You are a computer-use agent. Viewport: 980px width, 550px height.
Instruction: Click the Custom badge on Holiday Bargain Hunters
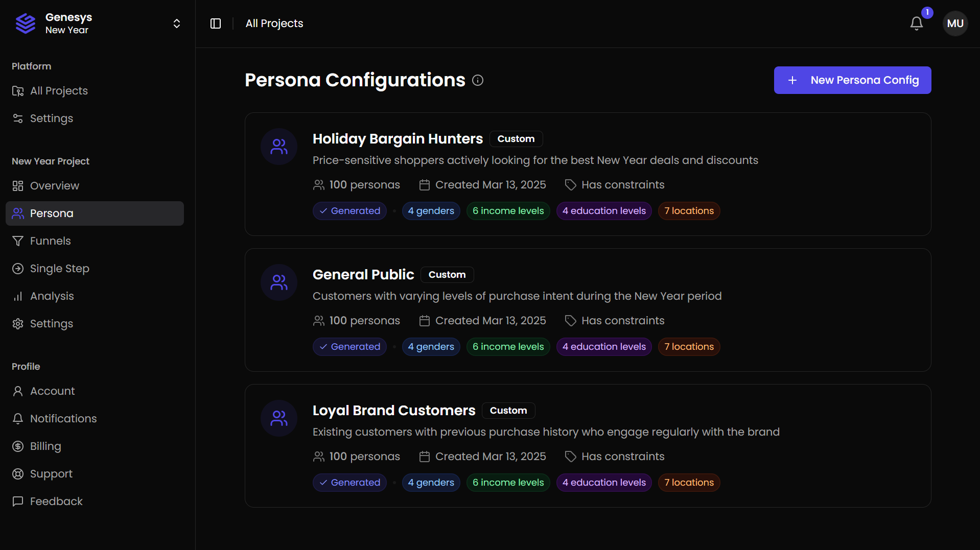(x=516, y=139)
